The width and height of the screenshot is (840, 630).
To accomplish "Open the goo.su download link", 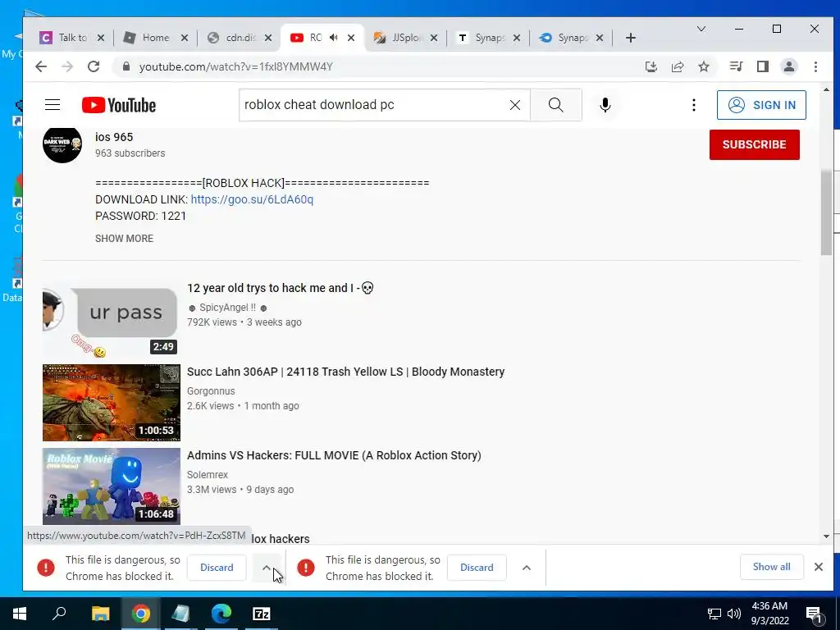I will 252,199.
